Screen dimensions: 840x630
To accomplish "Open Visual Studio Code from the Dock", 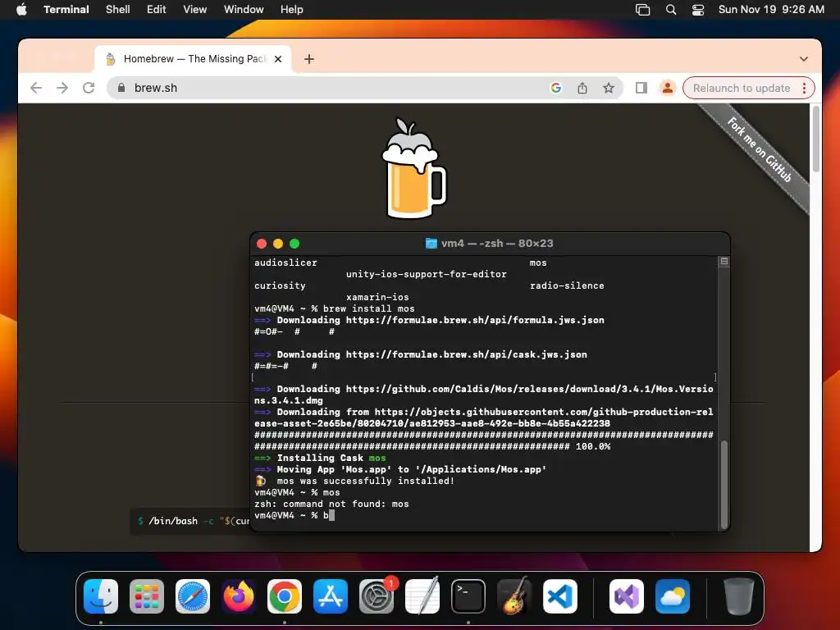I will [560, 596].
